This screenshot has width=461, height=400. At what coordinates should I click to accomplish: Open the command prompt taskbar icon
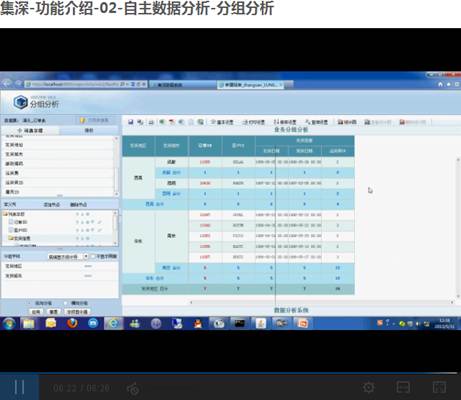pos(240,323)
